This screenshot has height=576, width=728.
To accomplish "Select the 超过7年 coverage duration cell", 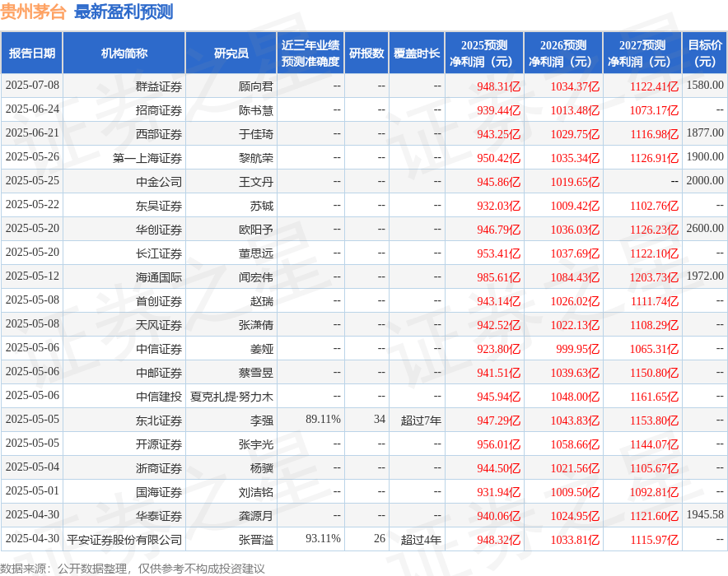I will (x=422, y=420).
